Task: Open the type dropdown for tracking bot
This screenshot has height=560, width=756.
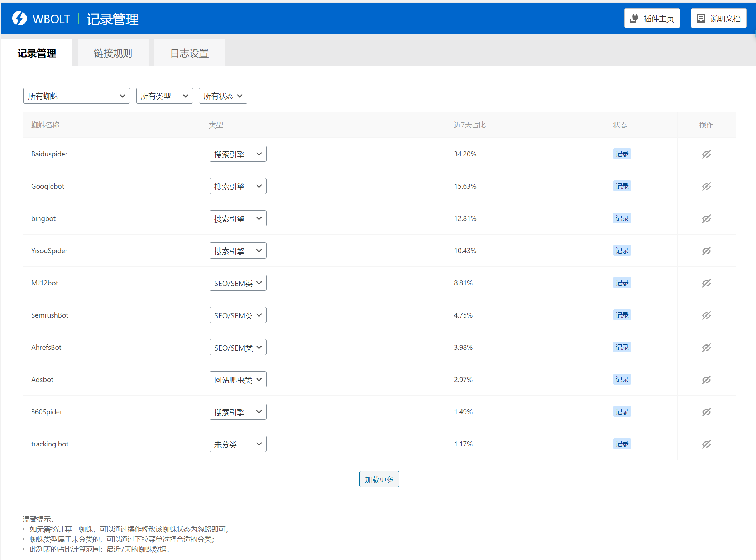Action: [238, 444]
